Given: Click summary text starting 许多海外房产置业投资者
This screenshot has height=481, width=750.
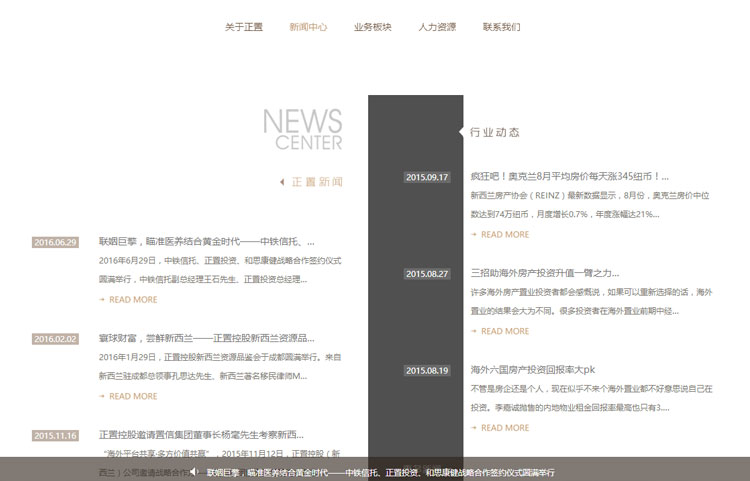Looking at the screenshot, I should [591, 302].
